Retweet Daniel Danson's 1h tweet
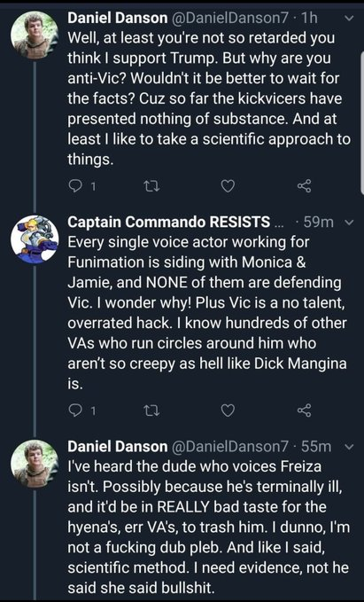364x602 pixels. coord(151,186)
